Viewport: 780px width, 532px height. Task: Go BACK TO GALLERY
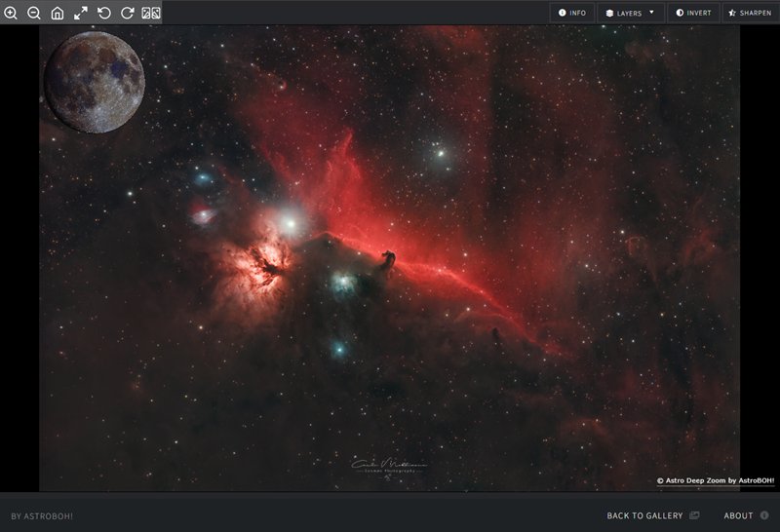[652, 515]
